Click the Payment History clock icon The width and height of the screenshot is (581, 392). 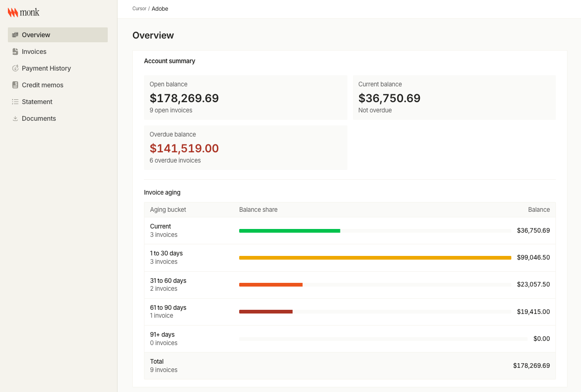click(15, 68)
